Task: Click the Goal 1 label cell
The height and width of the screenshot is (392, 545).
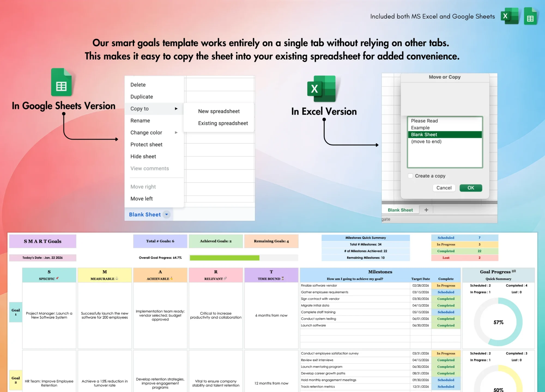Action: coord(16,312)
